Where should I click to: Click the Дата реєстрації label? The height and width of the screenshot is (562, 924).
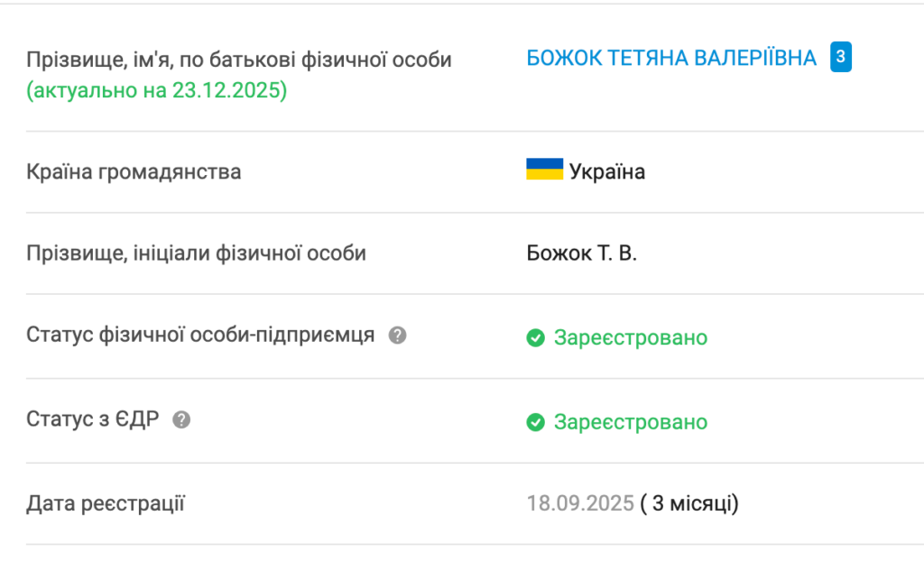pyautogui.click(x=106, y=503)
